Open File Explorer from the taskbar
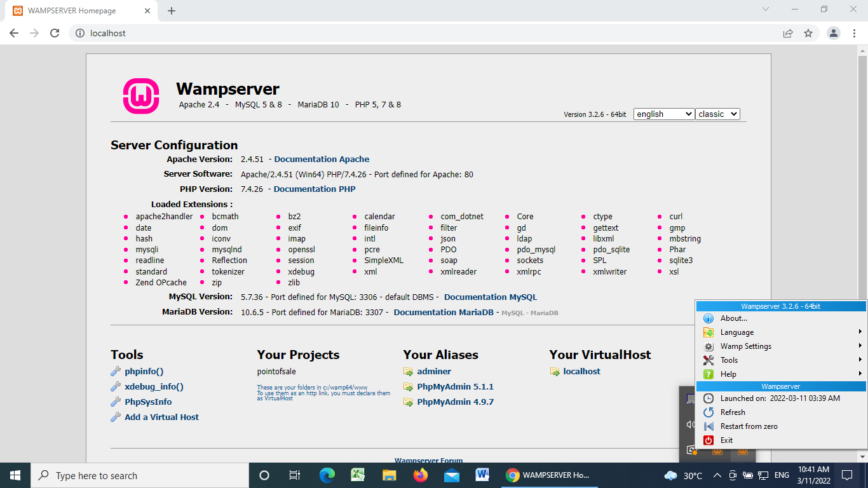The width and height of the screenshot is (868, 488). click(390, 475)
